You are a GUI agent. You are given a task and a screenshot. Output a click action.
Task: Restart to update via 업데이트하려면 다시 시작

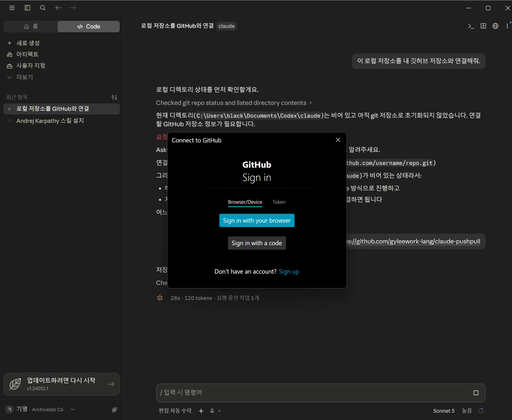[61, 384]
